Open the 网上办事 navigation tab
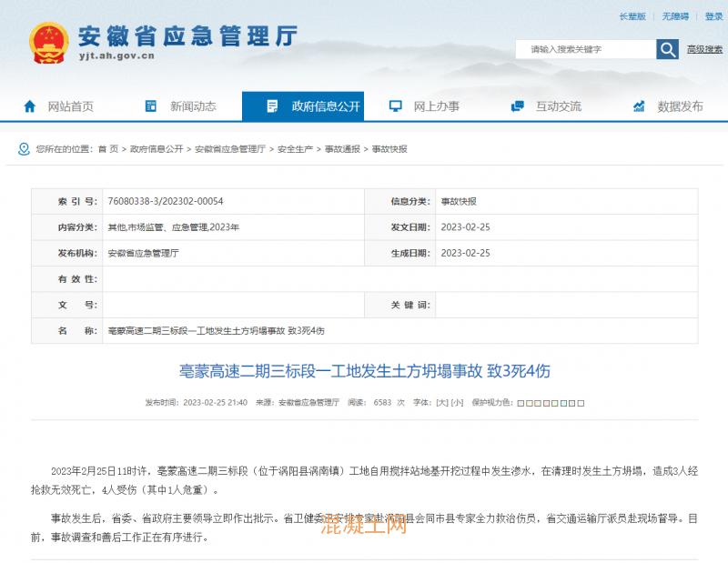The image size is (728, 563). click(436, 106)
